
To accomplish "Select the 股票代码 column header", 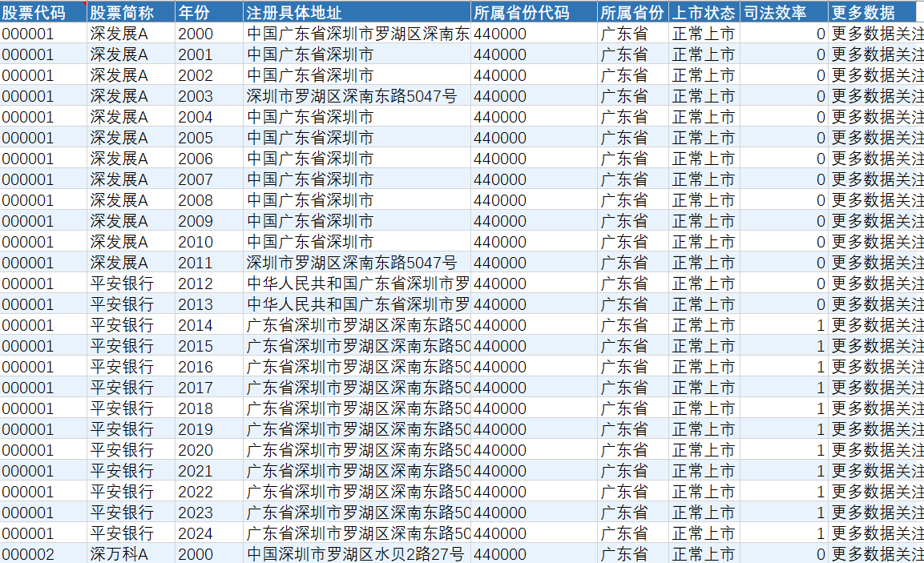I will point(43,12).
